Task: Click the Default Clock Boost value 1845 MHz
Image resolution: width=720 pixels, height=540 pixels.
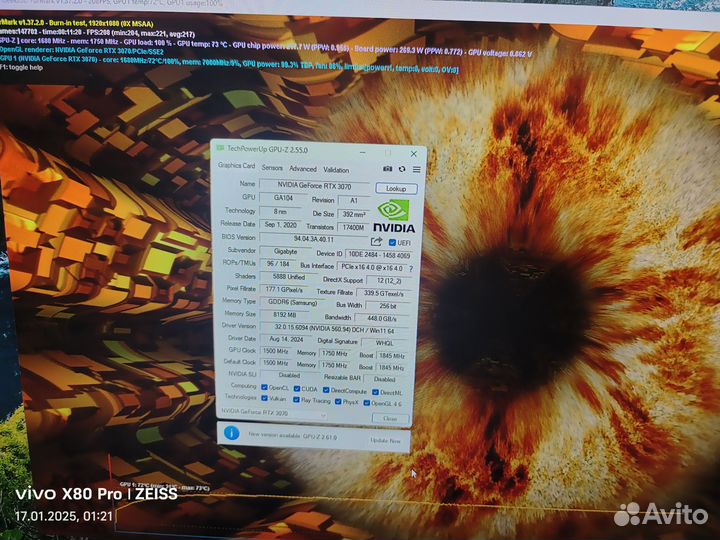Action: [x=391, y=367]
